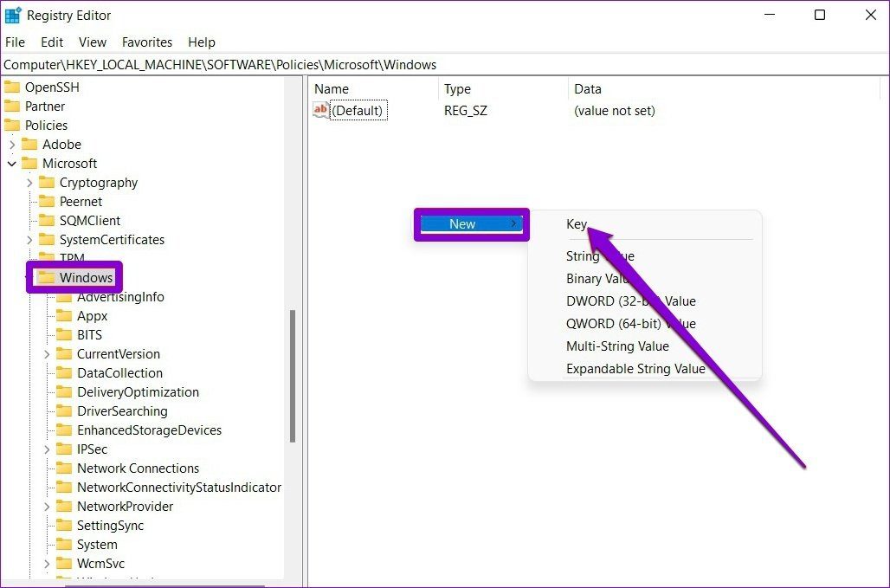Open the Edit menu

coord(52,42)
